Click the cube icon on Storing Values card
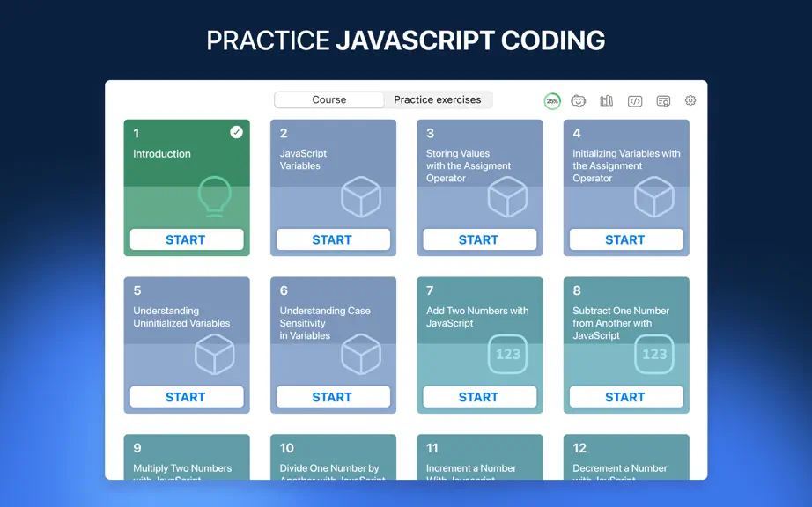Image resolution: width=812 pixels, height=507 pixels. click(507, 196)
